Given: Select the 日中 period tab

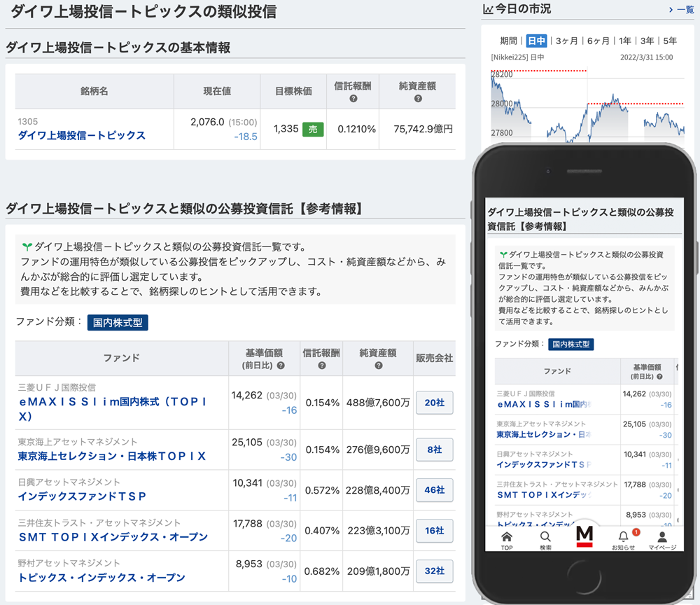Looking at the screenshot, I should pos(536,41).
